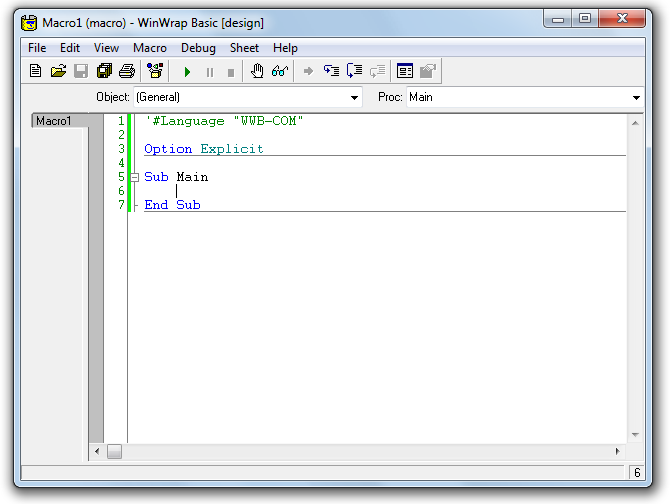This screenshot has width=670, height=504.
Task: Start macro with the green Run arrow
Action: click(x=187, y=72)
